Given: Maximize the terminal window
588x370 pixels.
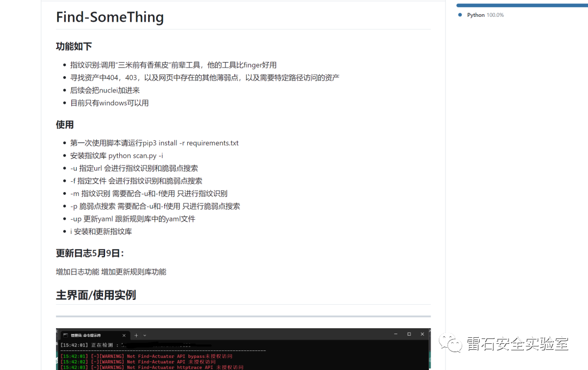Looking at the screenshot, I should (x=409, y=334).
